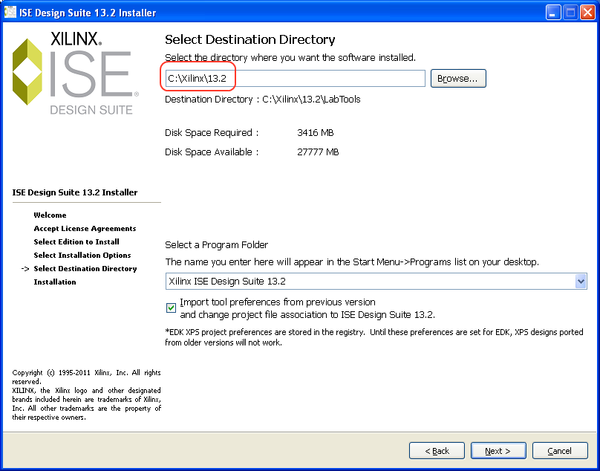
Task: Go to previous step with Back button
Action: click(437, 451)
